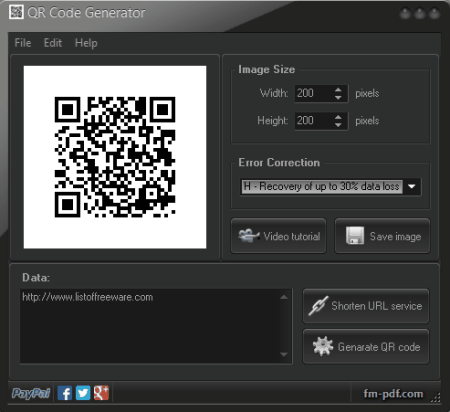
Task: Click the Data box scroll up arrow
Action: pyautogui.click(x=284, y=297)
